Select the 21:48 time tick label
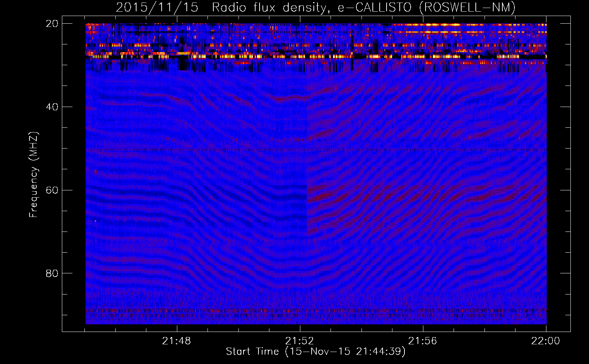This screenshot has width=589, height=364. pyautogui.click(x=177, y=341)
